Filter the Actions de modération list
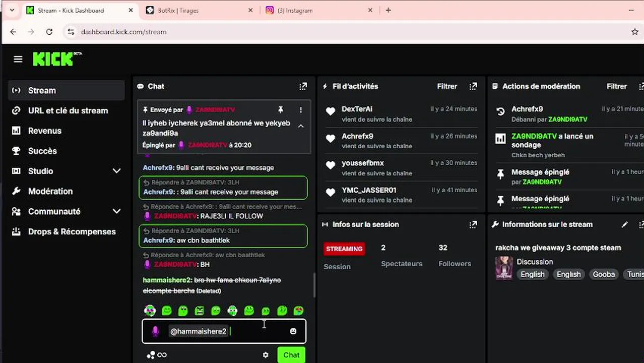 click(617, 86)
